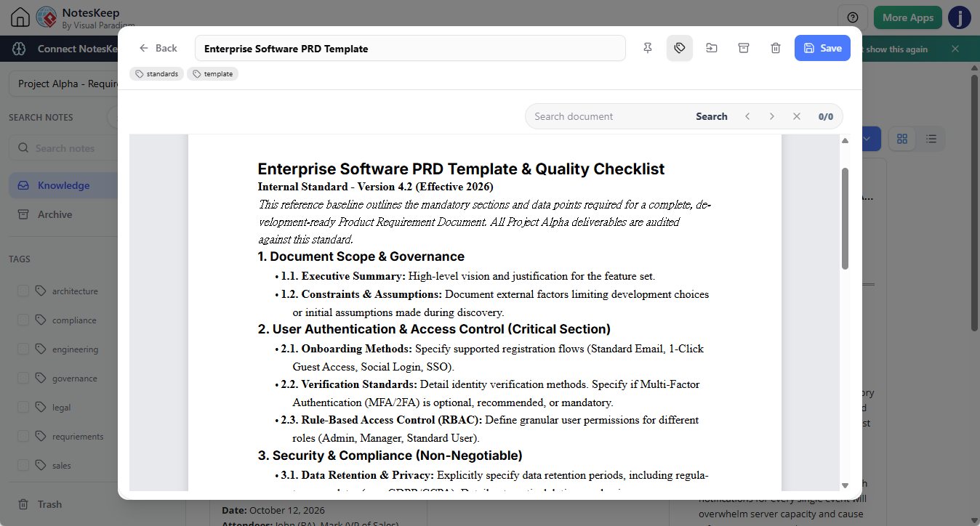Click the document scrollbar down arrow
The height and width of the screenshot is (526, 980).
click(845, 485)
